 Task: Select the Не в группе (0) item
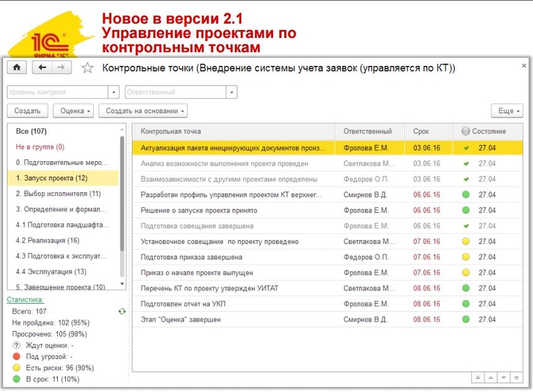coord(40,147)
